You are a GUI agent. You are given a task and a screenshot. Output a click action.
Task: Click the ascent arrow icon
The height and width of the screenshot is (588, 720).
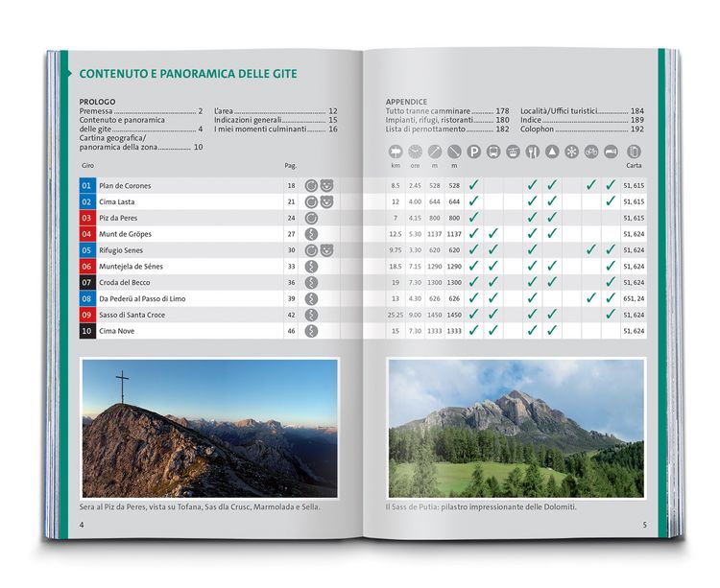[x=435, y=152]
